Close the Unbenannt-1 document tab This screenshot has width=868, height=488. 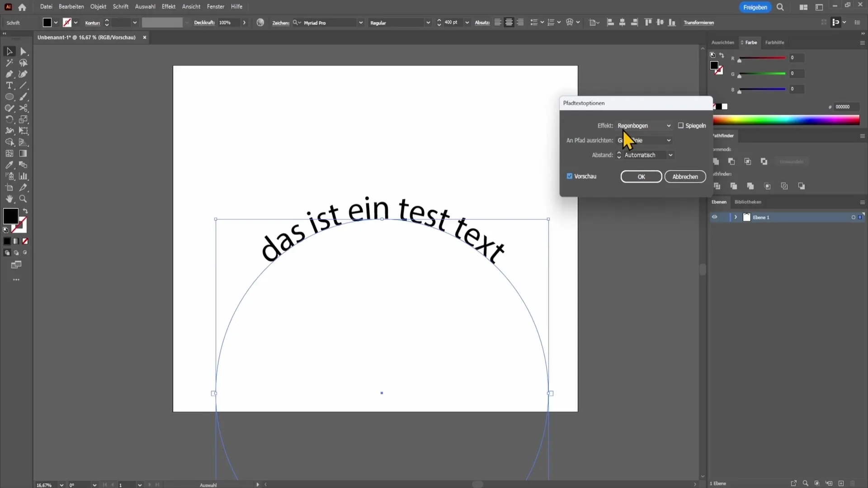tap(145, 38)
